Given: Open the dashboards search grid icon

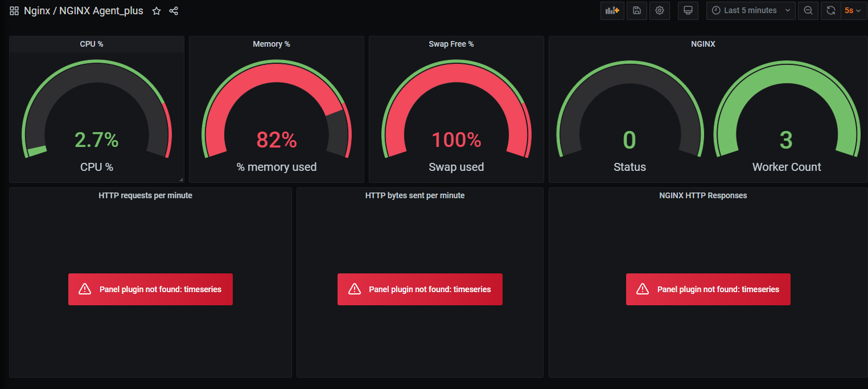Looking at the screenshot, I should coord(14,10).
